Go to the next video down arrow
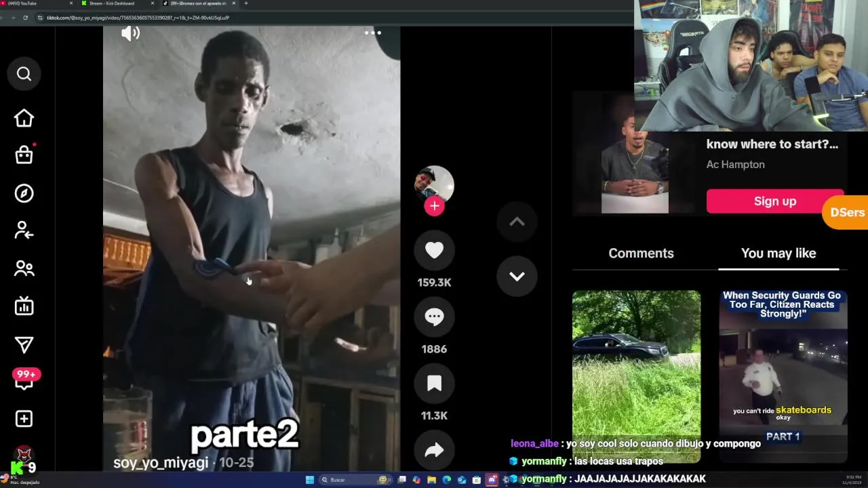The height and width of the screenshot is (488, 868). tap(517, 276)
